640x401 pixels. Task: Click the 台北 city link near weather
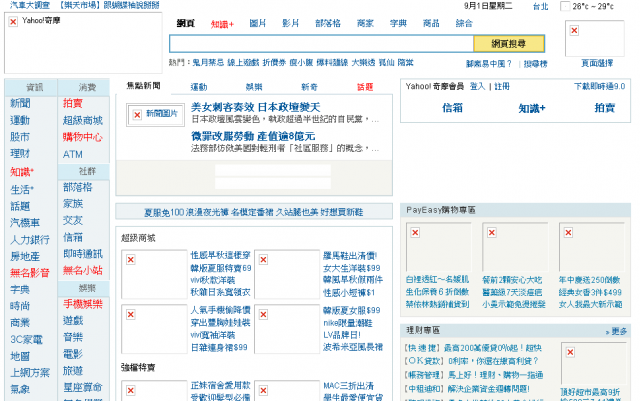point(540,7)
